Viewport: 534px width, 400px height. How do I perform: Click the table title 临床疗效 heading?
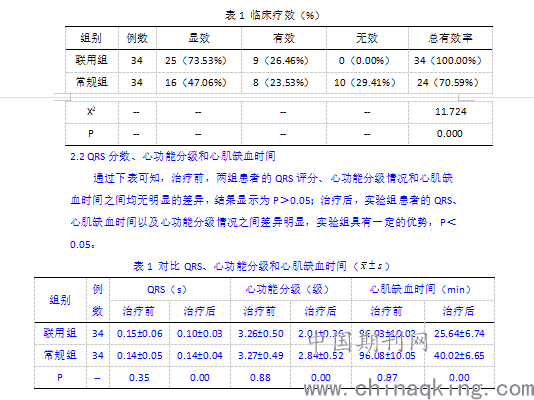[272, 15]
